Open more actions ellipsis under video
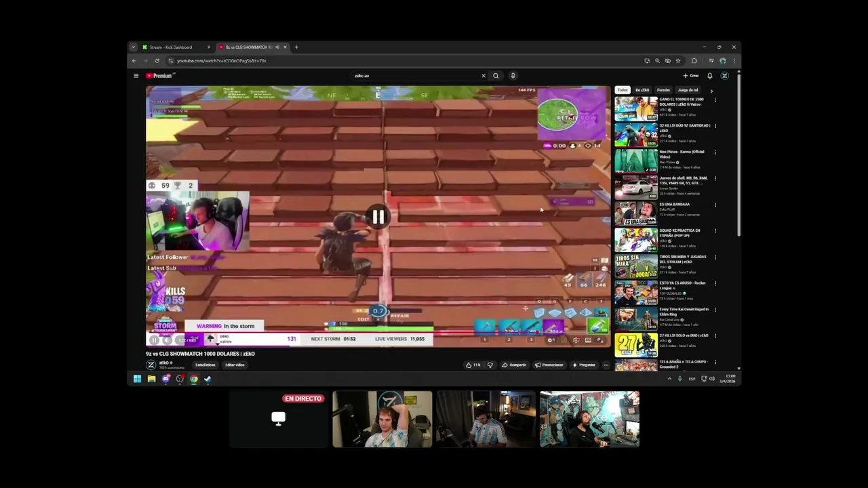The width and height of the screenshot is (868, 488). point(606,365)
